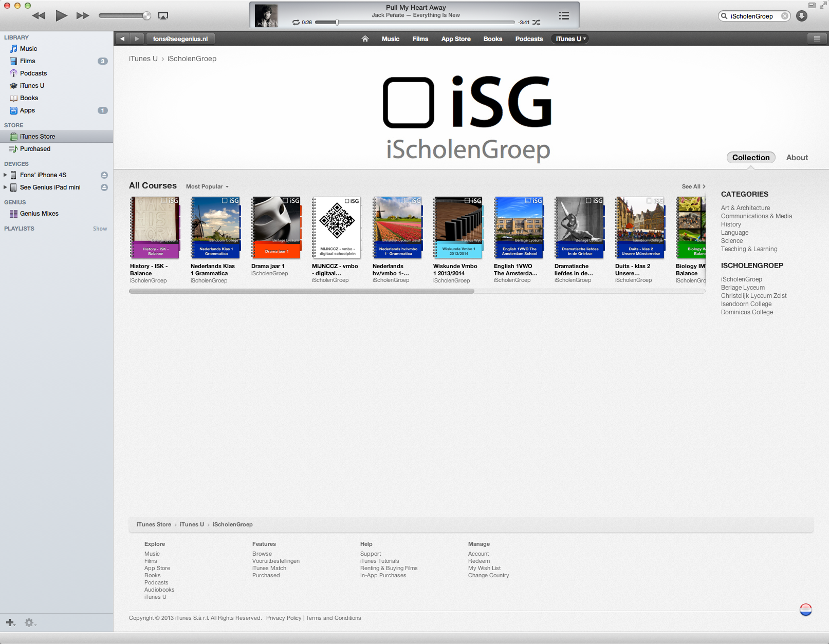The image size is (829, 644).
Task: Open English 1VWO The Amsterdam School cover
Action: [519, 228]
